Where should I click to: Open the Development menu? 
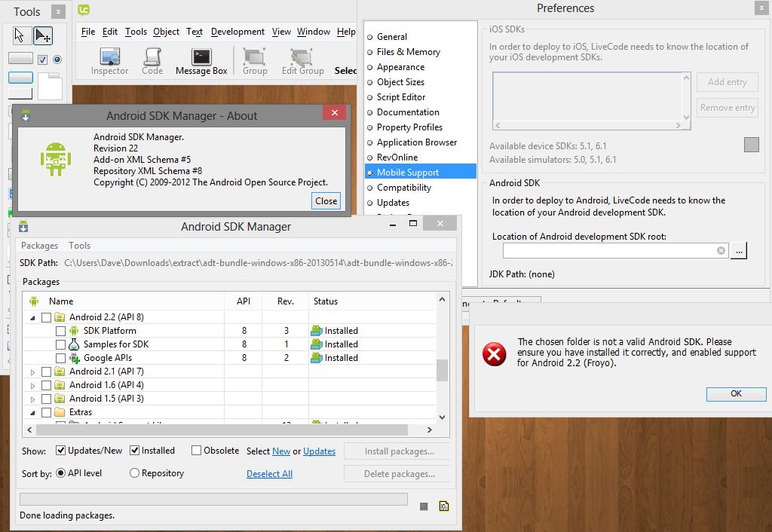(237, 32)
